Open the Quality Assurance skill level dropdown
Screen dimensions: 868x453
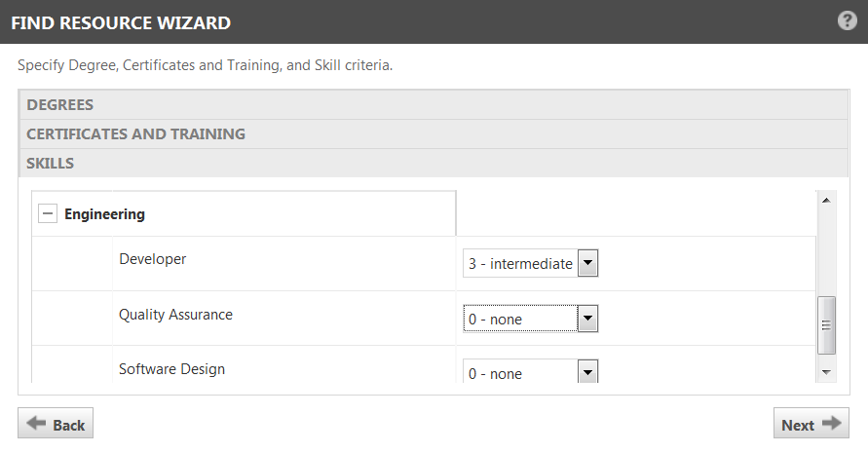[x=587, y=319]
